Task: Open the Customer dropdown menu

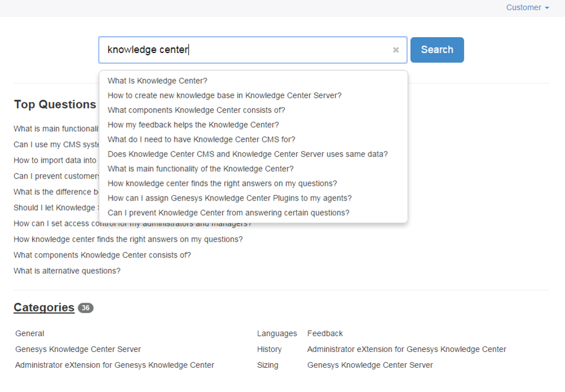Action: tap(528, 7)
